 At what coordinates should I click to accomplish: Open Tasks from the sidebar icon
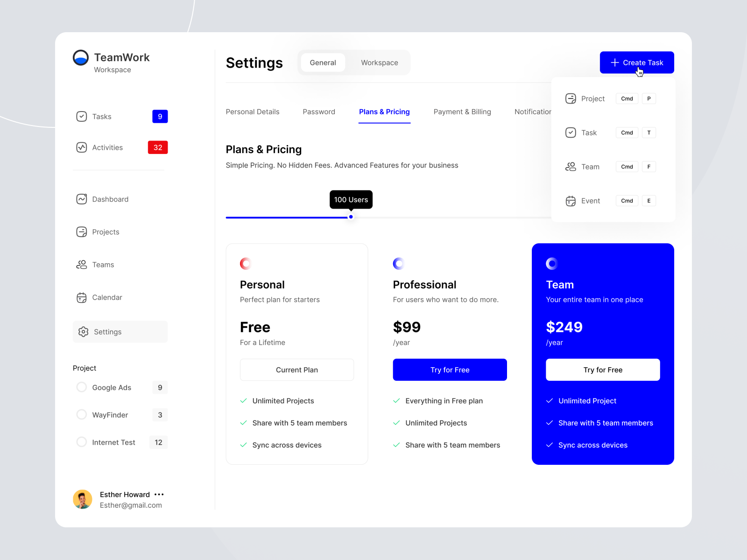[x=81, y=116]
